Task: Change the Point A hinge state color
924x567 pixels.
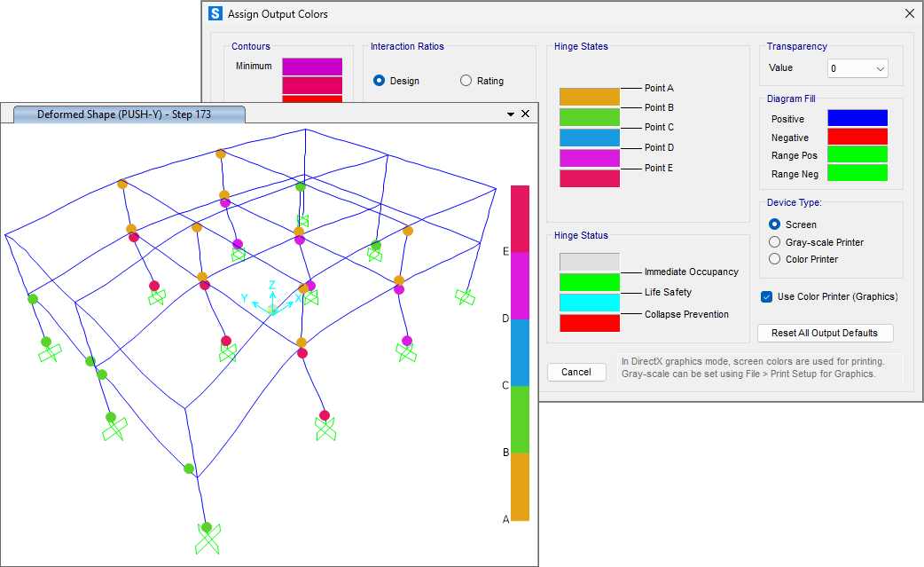Action: 588,95
